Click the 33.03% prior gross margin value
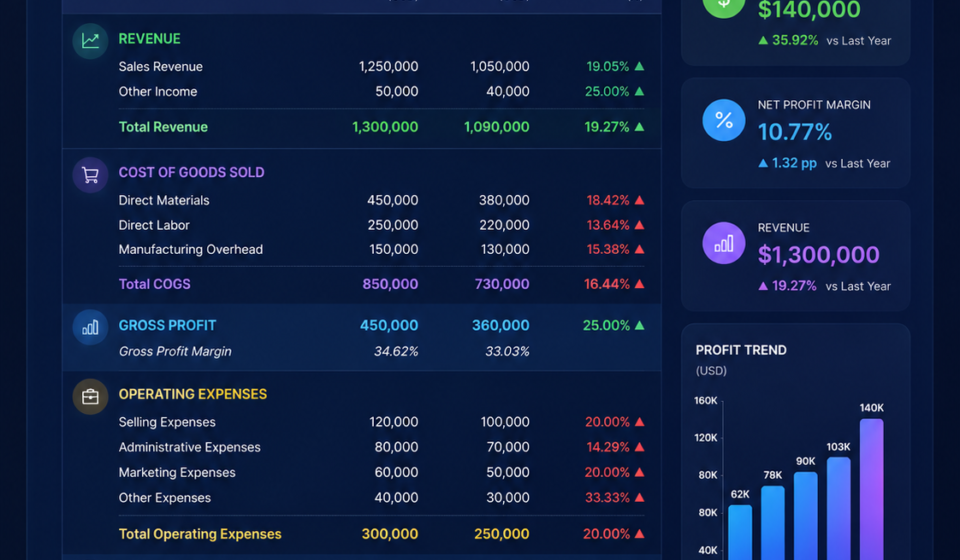The image size is (960, 560). coord(508,351)
